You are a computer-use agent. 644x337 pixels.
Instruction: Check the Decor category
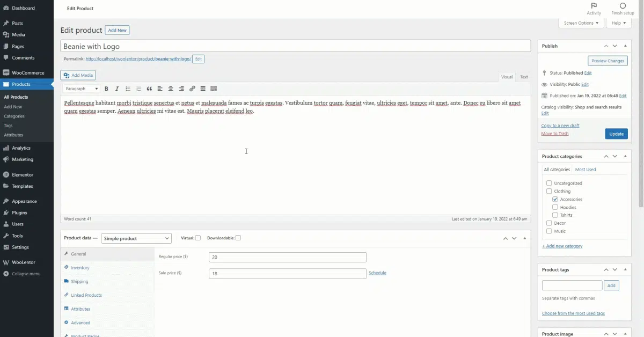[549, 223]
